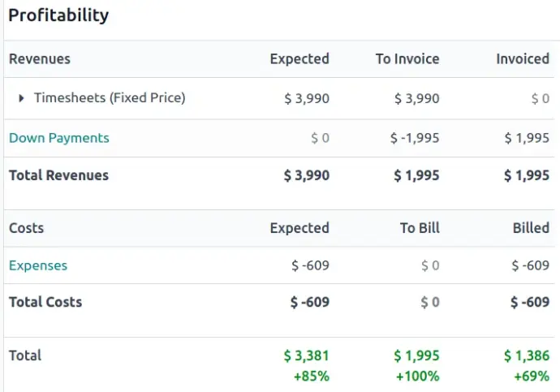560x392 pixels.
Task: Select the To Bill column header
Action: 420,228
